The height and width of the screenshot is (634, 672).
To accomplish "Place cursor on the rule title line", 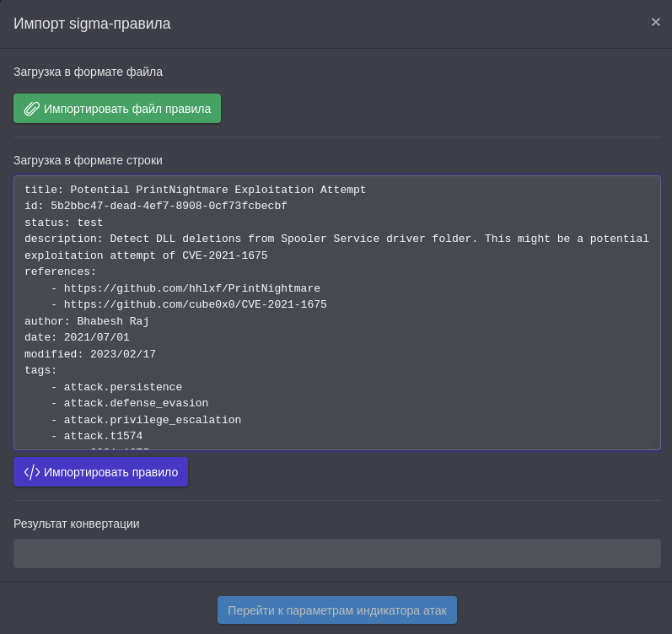I will [195, 190].
